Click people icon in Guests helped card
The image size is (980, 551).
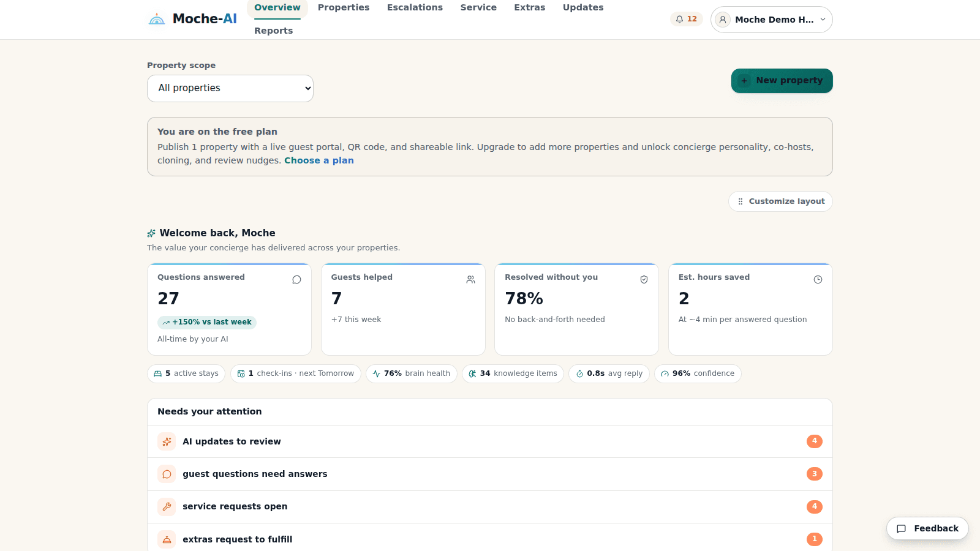coord(470,280)
